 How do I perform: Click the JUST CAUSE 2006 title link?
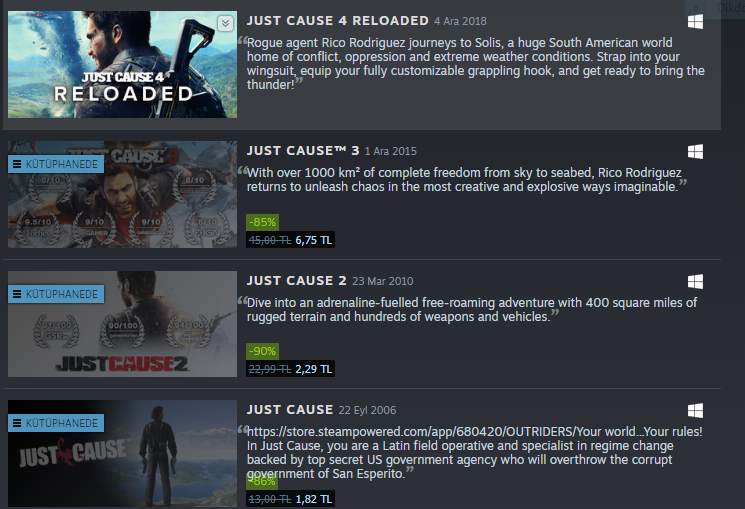tap(290, 410)
